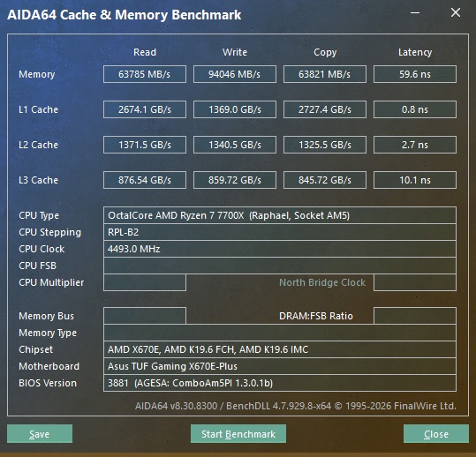The width and height of the screenshot is (476, 457).
Task: Click the Write column header
Action: click(235, 52)
